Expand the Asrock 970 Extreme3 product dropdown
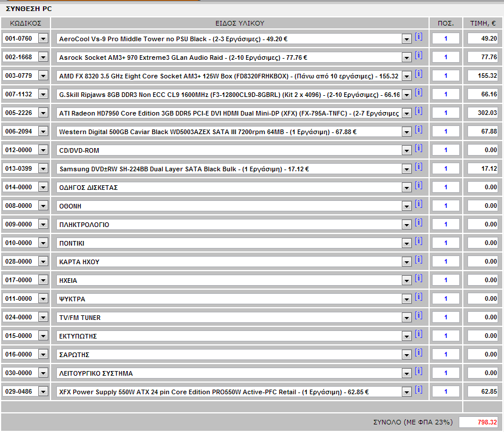Viewport: 504px width, 432px height. [x=406, y=58]
